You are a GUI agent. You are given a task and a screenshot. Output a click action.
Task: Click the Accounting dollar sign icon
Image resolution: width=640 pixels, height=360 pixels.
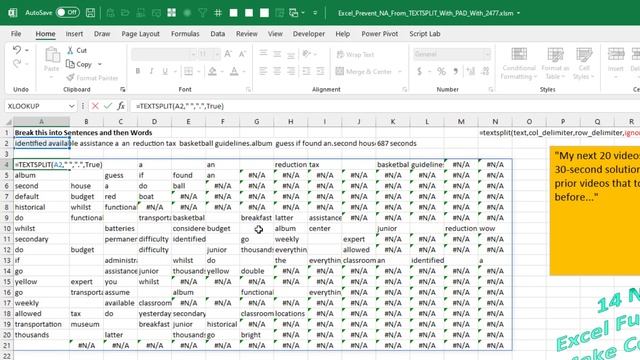point(419,71)
